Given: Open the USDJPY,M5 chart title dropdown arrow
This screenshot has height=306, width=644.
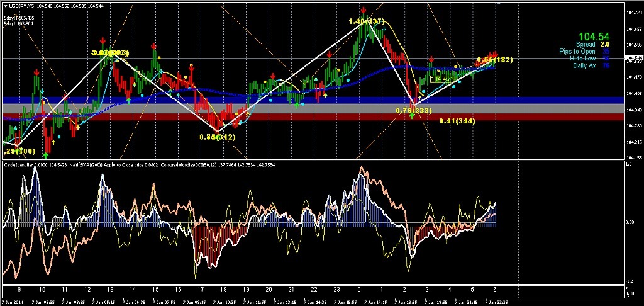Looking at the screenshot, I should click(5, 6).
